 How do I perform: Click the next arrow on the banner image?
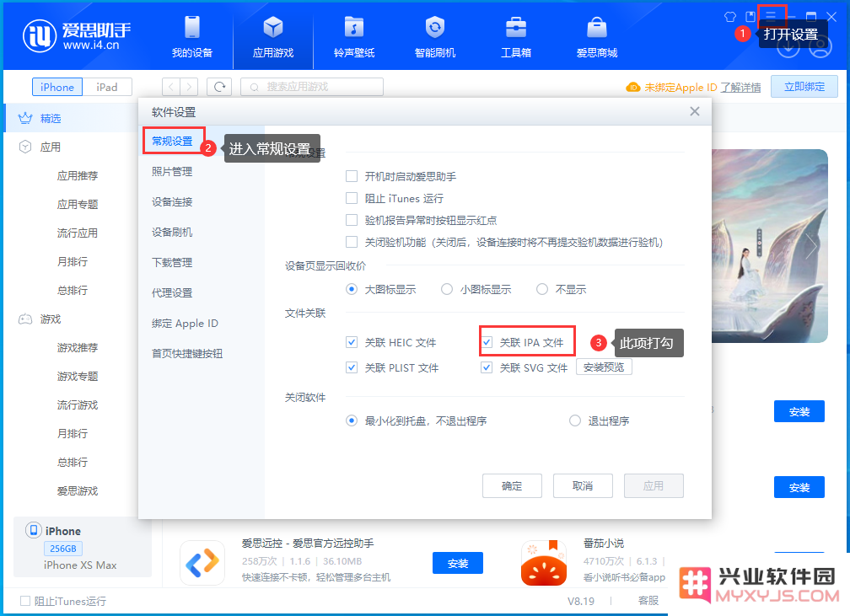coord(810,247)
